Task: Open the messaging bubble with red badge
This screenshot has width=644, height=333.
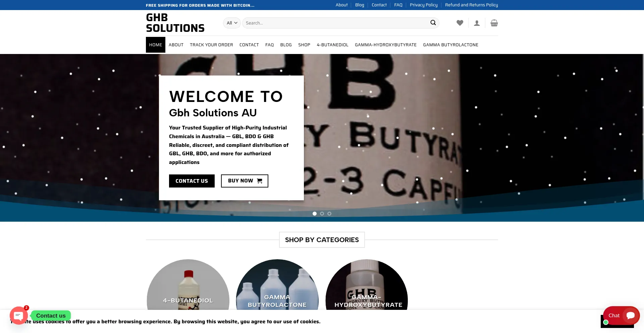Action: pyautogui.click(x=19, y=315)
